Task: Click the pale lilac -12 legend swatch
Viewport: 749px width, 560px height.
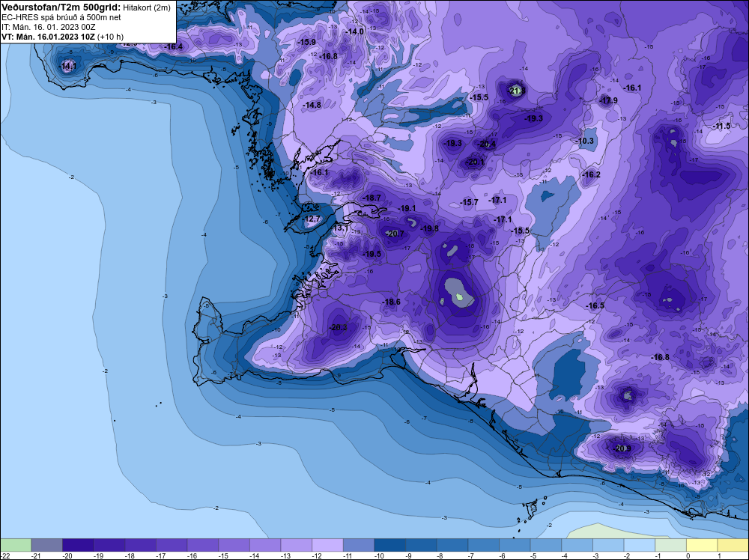Action: point(328,545)
